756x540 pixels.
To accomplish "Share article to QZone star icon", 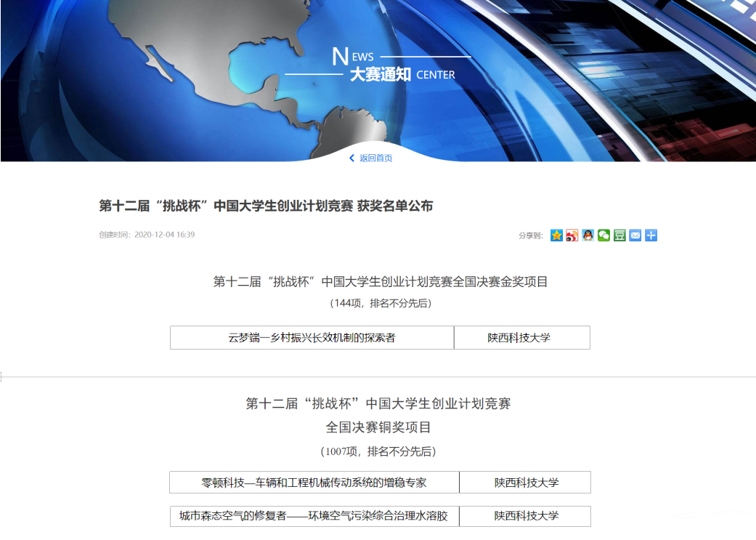I will pos(556,235).
